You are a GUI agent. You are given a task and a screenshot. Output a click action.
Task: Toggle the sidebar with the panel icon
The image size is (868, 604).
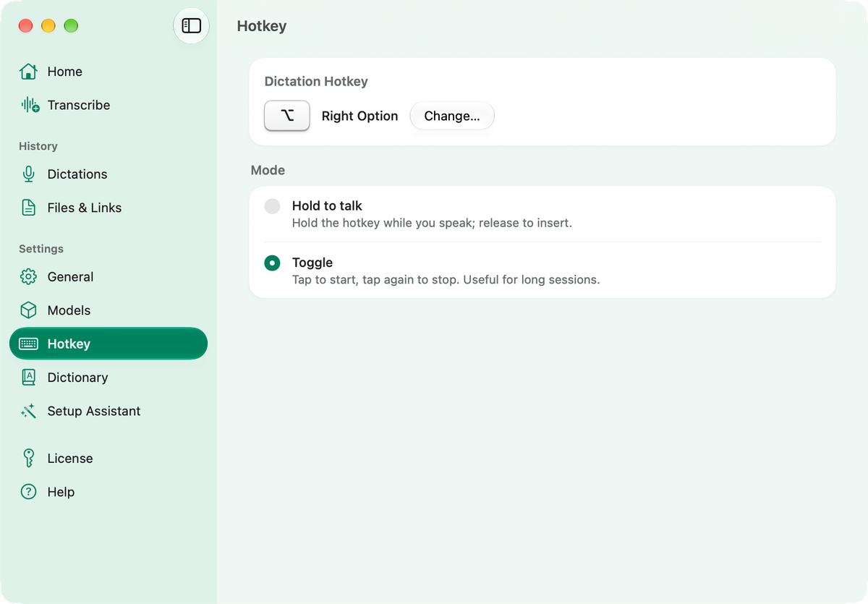tap(191, 26)
